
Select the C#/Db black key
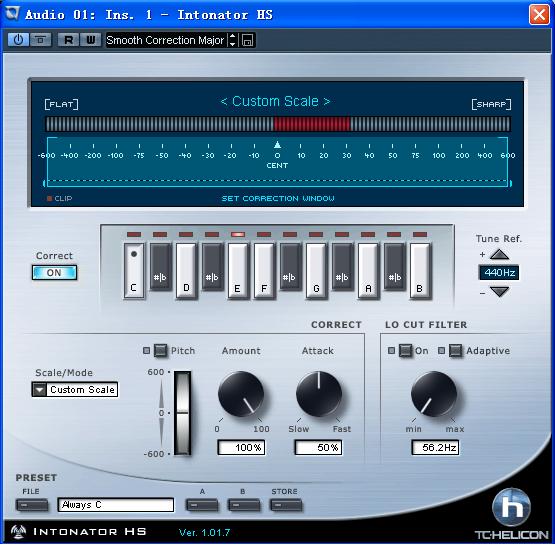pyautogui.click(x=160, y=266)
